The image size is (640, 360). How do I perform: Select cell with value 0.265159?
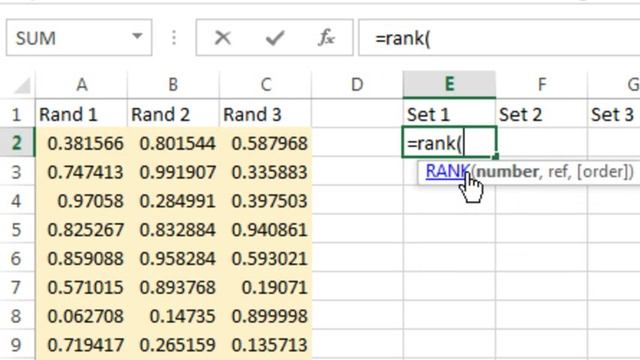pos(173,345)
